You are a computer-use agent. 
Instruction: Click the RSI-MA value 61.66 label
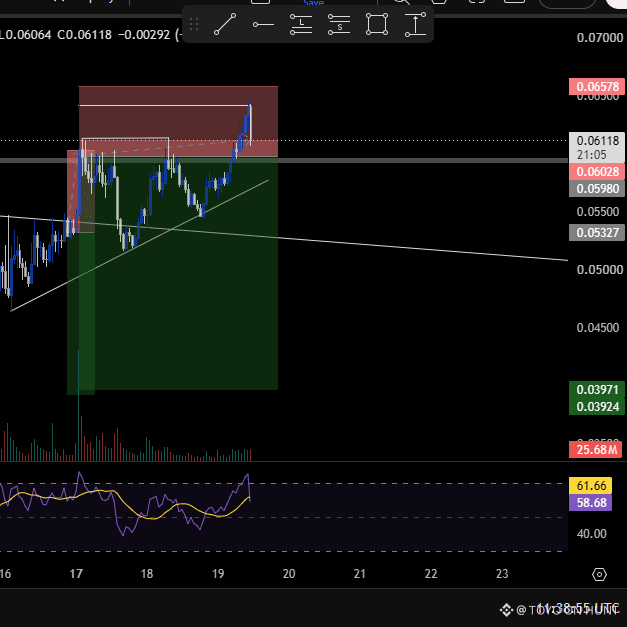tap(590, 485)
